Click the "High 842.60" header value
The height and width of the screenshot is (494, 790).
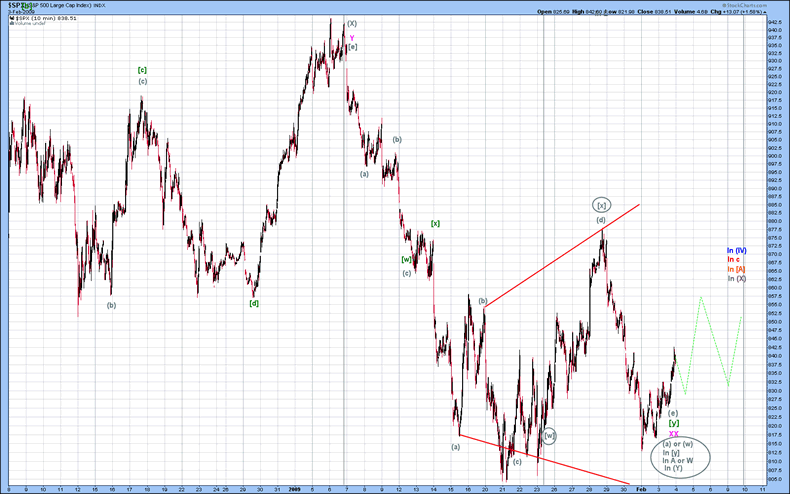(587, 12)
